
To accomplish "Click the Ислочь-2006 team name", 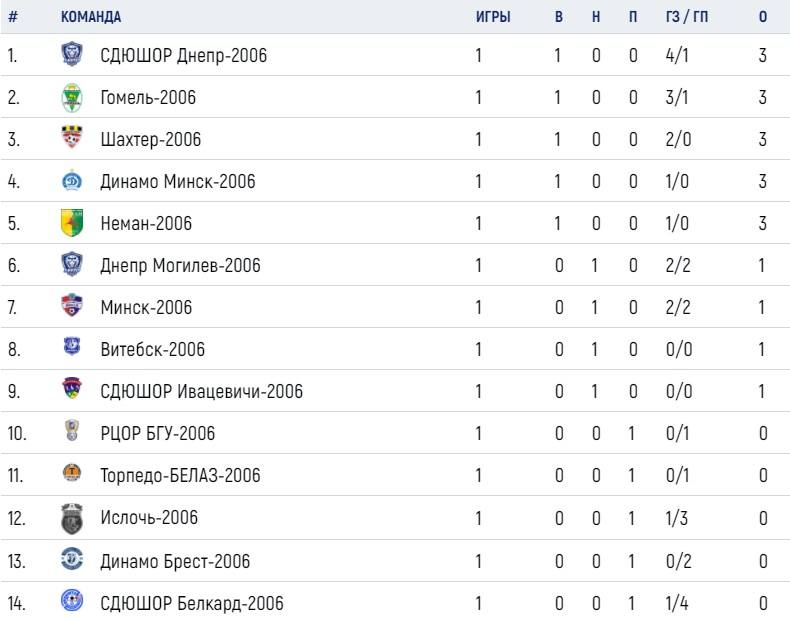I will (x=149, y=517).
